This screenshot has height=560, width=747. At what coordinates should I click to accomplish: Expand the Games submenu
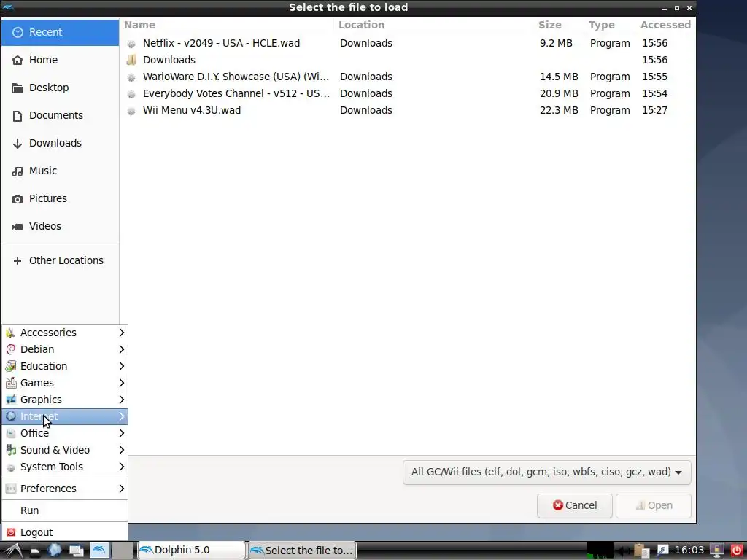point(65,383)
